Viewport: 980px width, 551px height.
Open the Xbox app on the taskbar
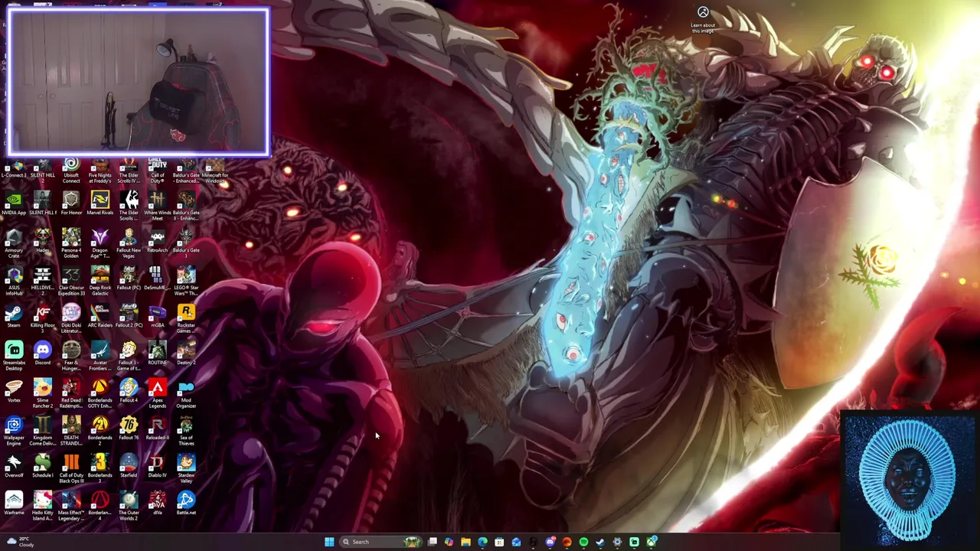pos(652,542)
